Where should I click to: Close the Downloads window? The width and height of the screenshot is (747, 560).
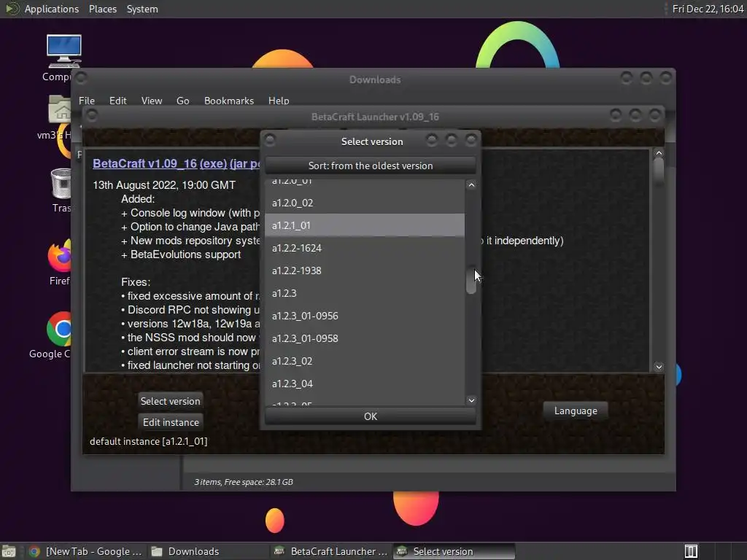(665, 77)
